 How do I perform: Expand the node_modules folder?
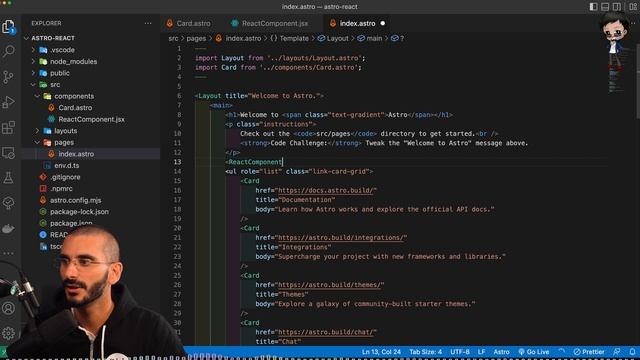[73, 61]
